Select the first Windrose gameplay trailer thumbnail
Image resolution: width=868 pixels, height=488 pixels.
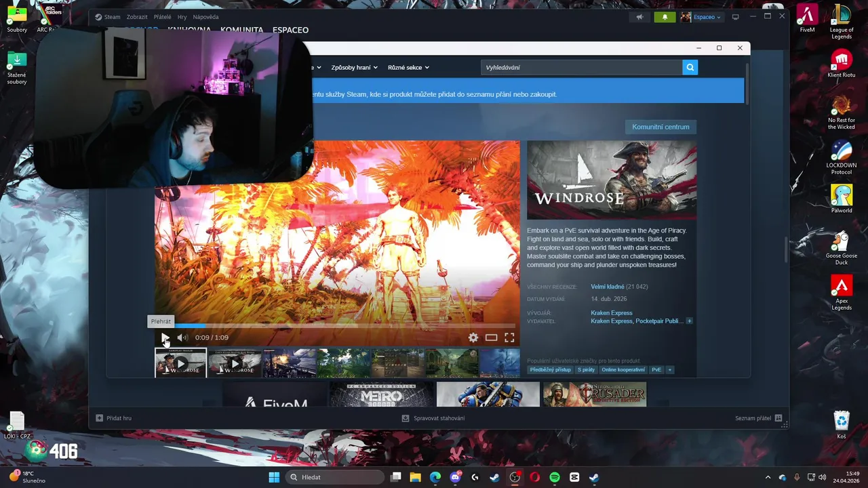[x=180, y=363]
